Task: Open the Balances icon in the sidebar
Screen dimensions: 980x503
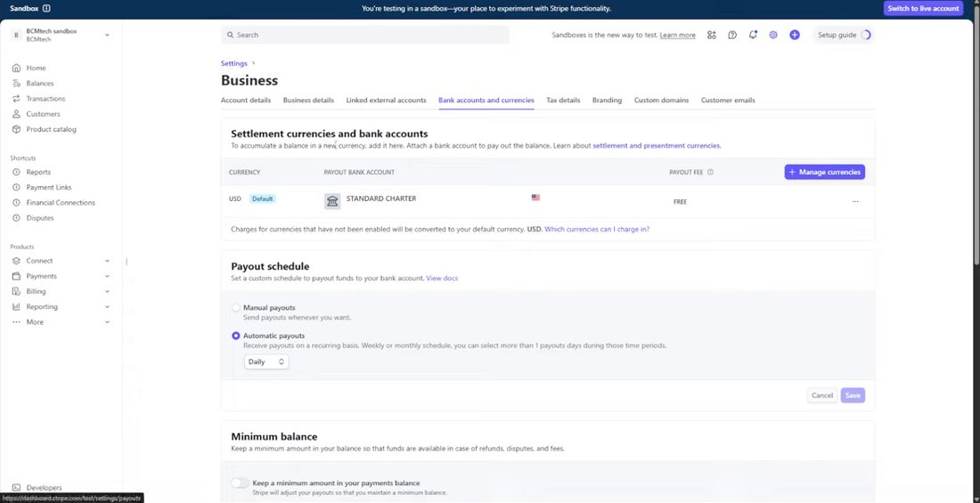Action: pyautogui.click(x=16, y=83)
